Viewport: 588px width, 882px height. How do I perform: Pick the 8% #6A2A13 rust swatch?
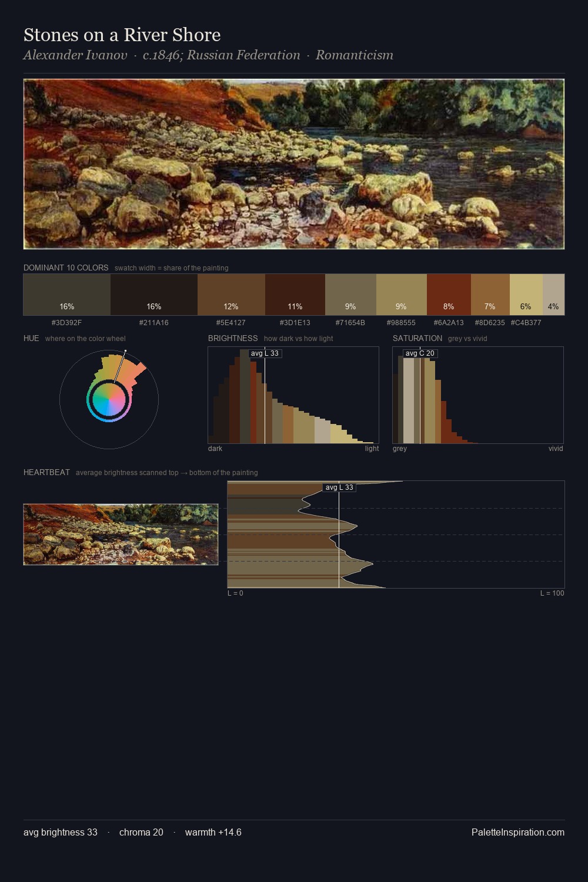coord(449,295)
